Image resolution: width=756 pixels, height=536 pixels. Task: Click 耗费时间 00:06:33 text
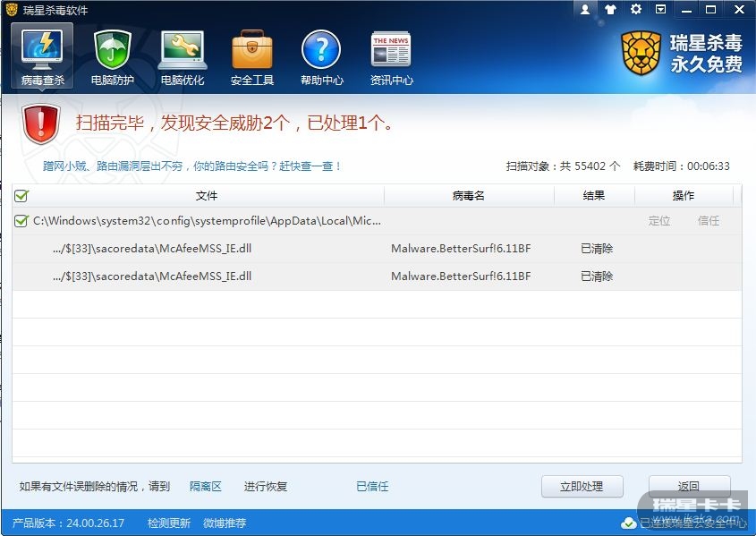[681, 166]
